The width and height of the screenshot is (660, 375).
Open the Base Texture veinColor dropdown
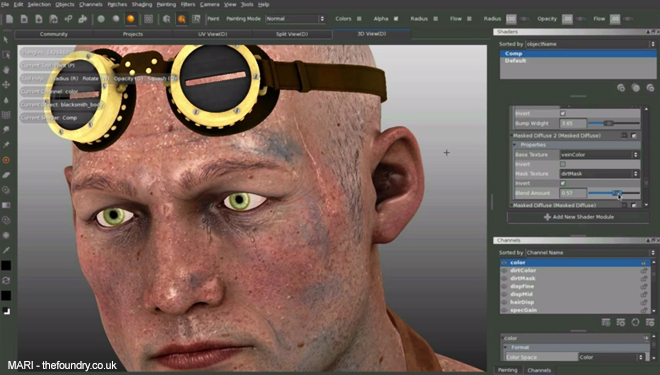pos(599,154)
